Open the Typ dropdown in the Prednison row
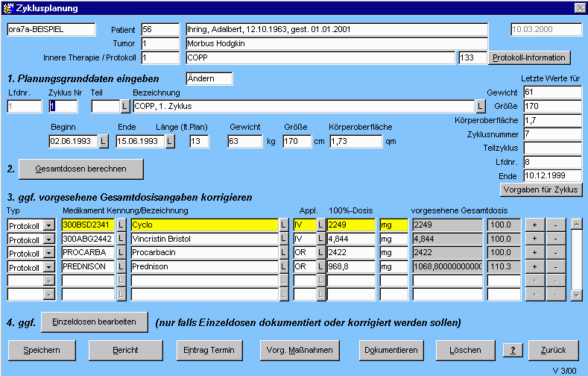Image resolution: width=588 pixels, height=376 pixels. click(x=48, y=267)
